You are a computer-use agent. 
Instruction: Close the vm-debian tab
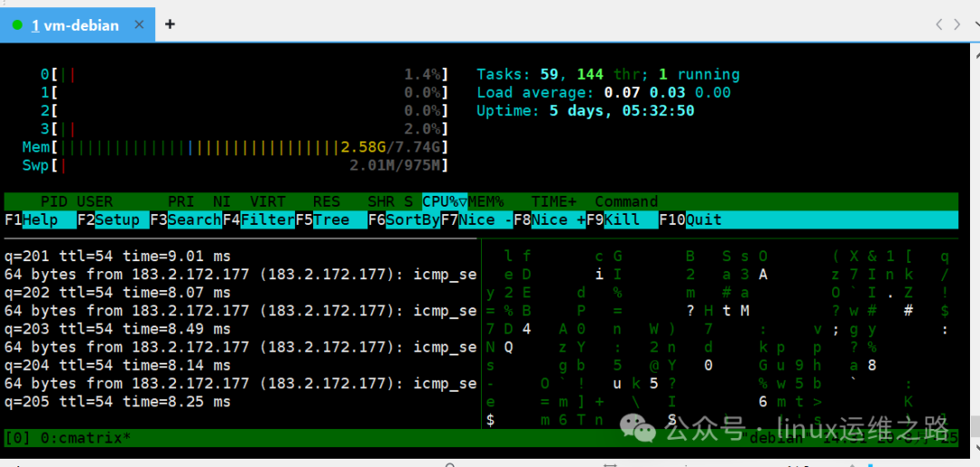[140, 24]
